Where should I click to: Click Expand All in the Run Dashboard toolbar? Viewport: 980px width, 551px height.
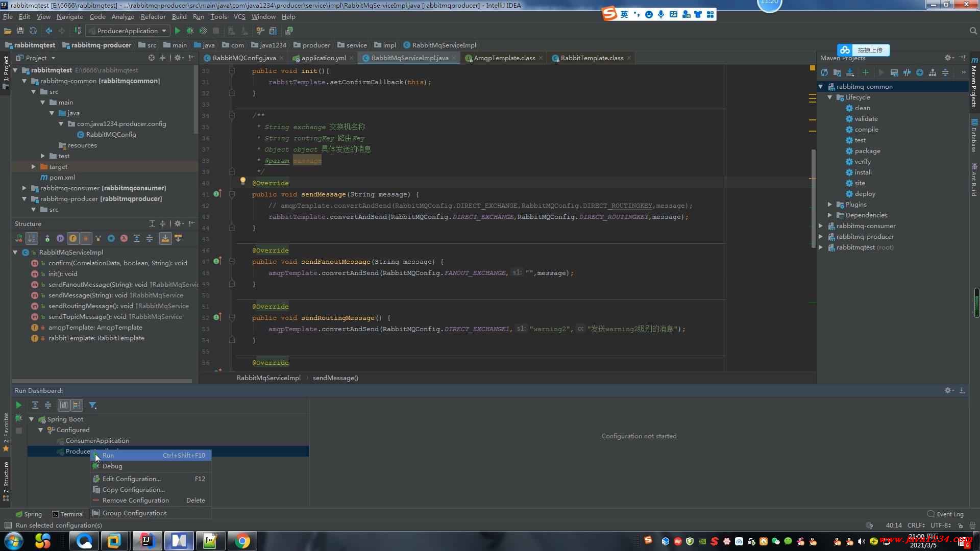[x=35, y=405]
